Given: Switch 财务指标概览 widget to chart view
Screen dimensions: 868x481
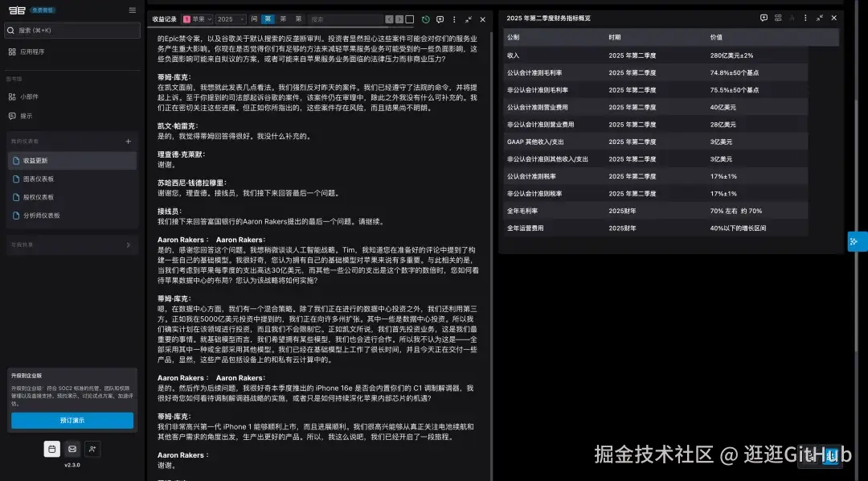Looking at the screenshot, I should click(792, 18).
